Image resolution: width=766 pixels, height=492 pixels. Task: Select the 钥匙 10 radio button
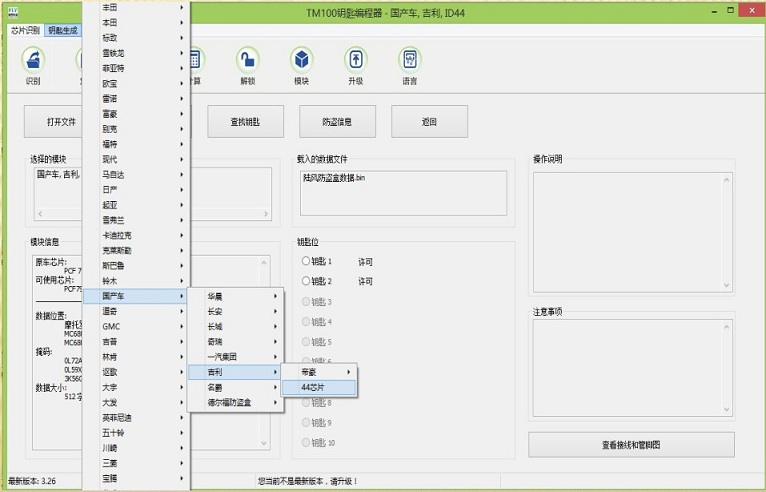[306, 442]
